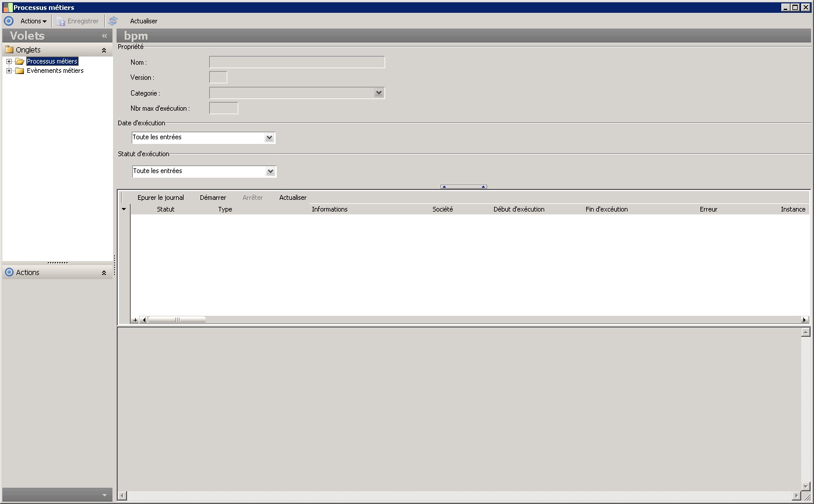814x504 pixels.
Task: Click the Version input field
Action: click(218, 77)
